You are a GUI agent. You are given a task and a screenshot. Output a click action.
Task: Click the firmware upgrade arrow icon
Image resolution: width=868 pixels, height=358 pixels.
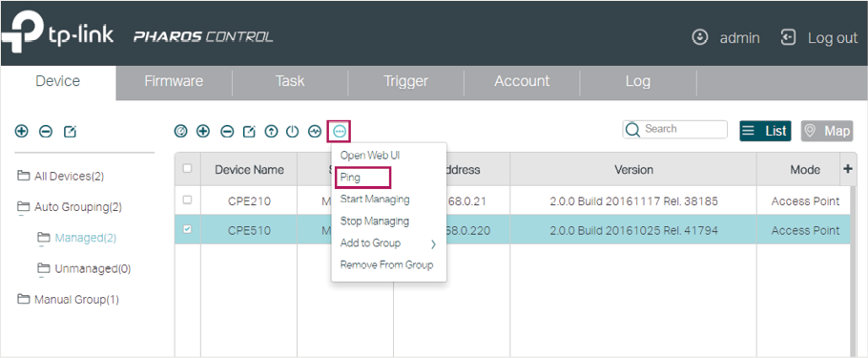point(271,132)
